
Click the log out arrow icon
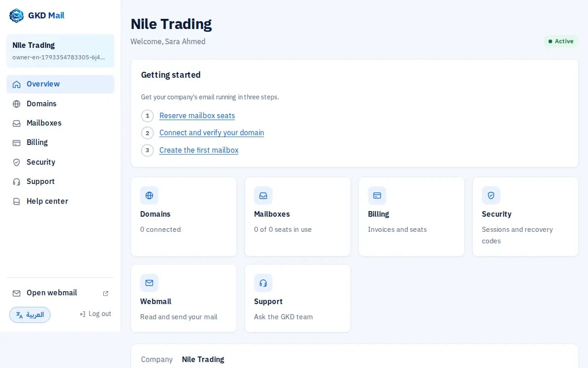(83, 314)
